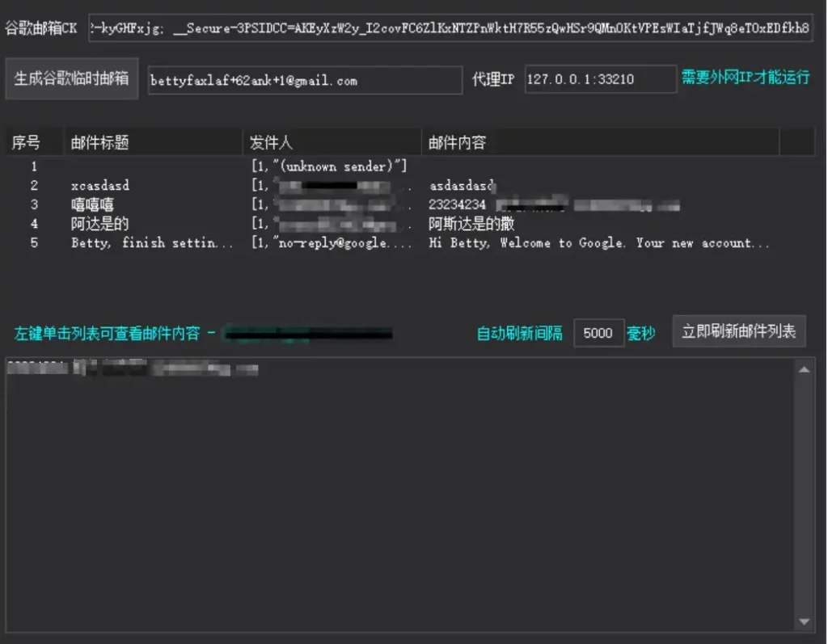828x644 pixels.
Task: Sort by the 发件人 column header
Action: (x=332, y=142)
